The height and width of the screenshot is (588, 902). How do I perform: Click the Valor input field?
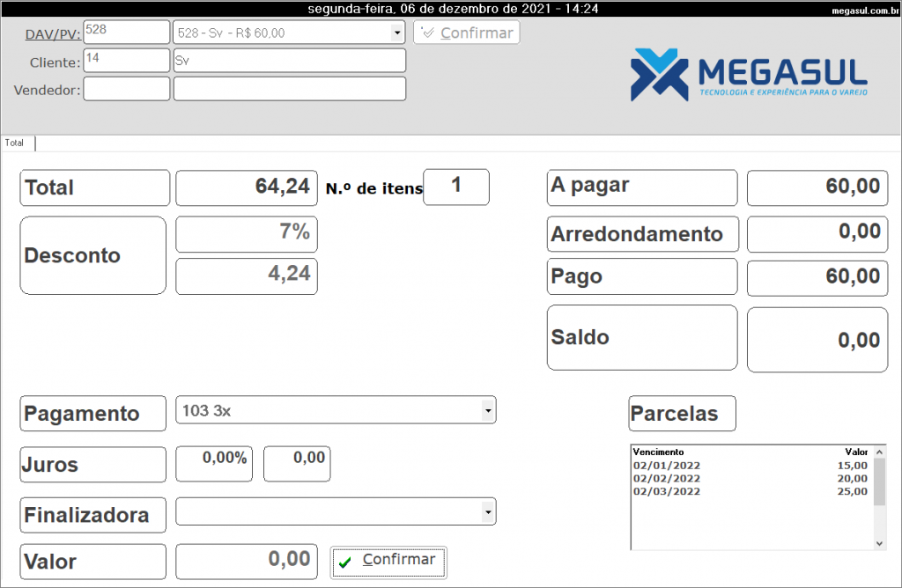(247, 562)
